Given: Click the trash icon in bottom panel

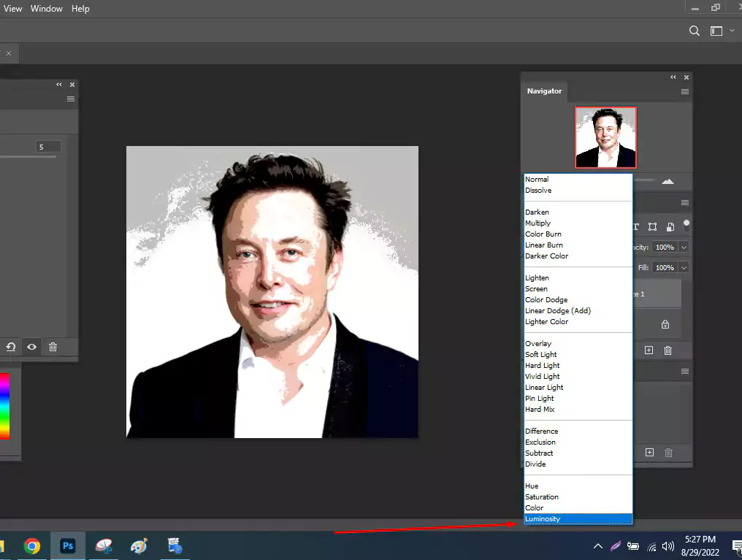Looking at the screenshot, I should pos(669,453).
